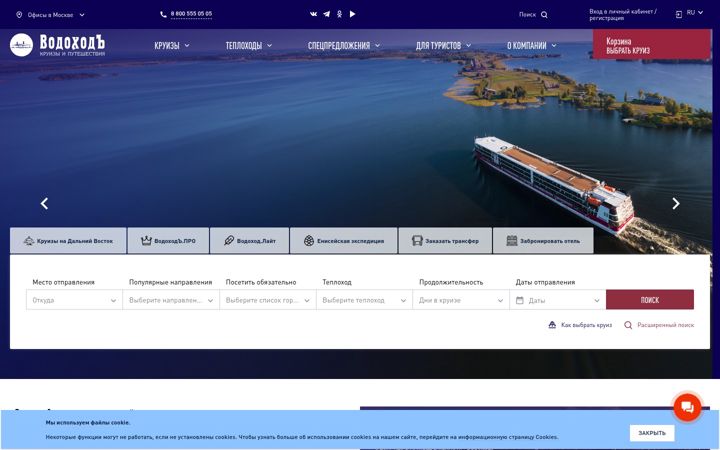
Task: Open the Выберите теплоход dropdown
Action: 364,300
